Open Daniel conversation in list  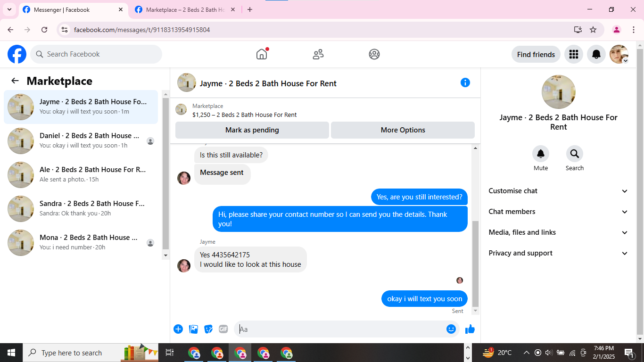[x=81, y=141]
